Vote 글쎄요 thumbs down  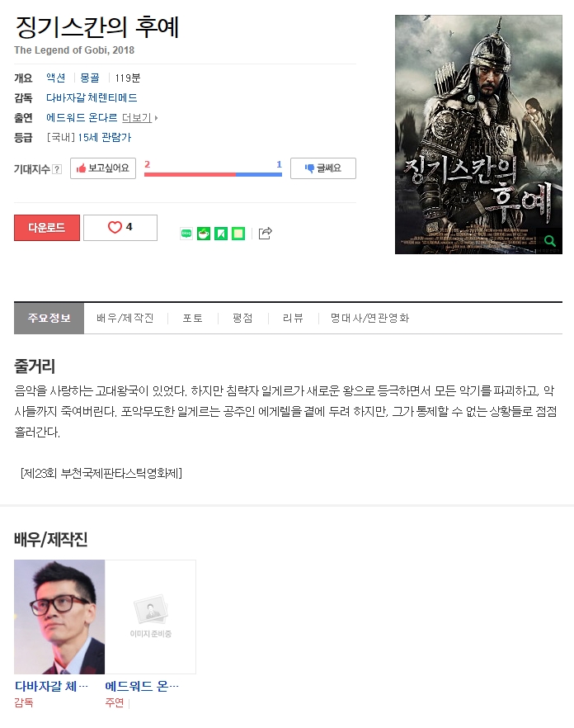click(323, 168)
